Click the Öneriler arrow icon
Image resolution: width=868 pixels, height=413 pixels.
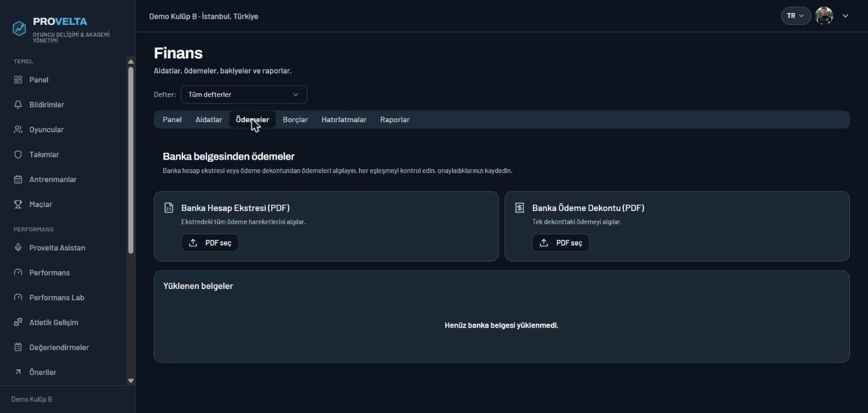(18, 372)
